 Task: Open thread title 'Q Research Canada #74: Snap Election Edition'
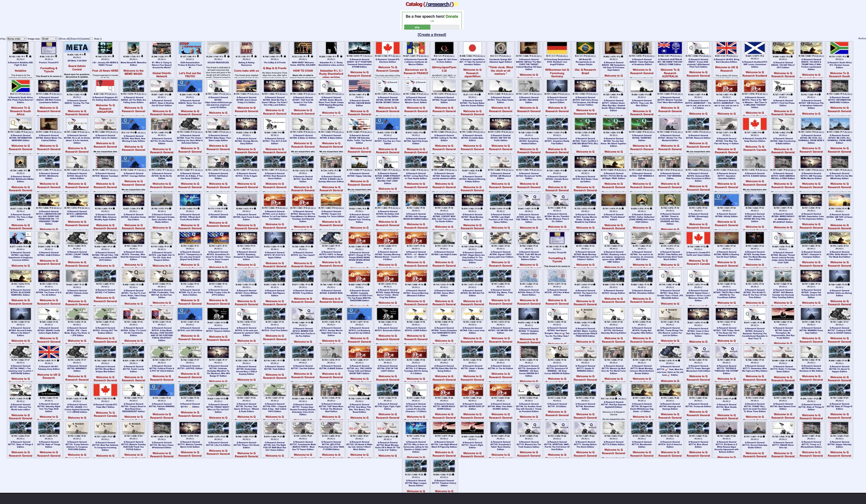point(755,140)
